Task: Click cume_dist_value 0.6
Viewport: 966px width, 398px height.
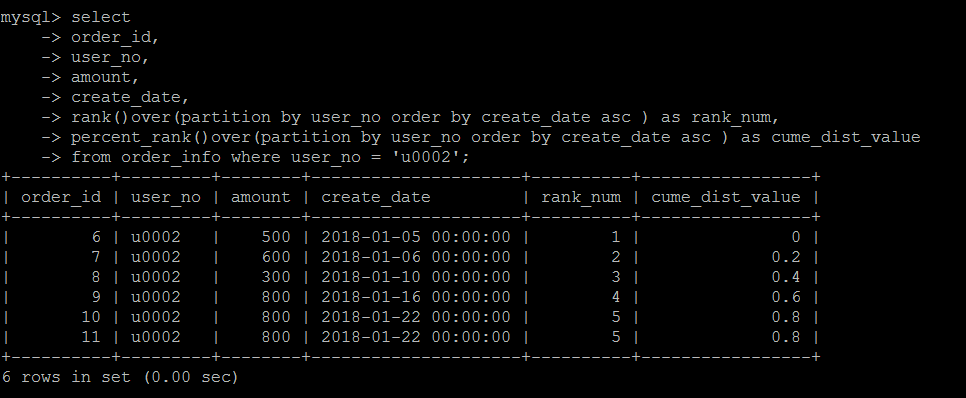Action: pos(786,297)
